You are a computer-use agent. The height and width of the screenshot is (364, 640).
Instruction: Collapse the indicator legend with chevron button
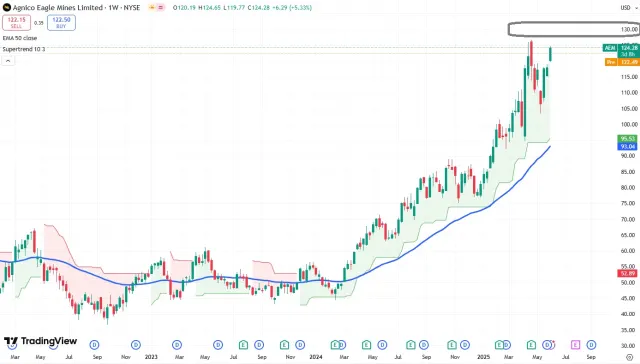tap(8, 61)
